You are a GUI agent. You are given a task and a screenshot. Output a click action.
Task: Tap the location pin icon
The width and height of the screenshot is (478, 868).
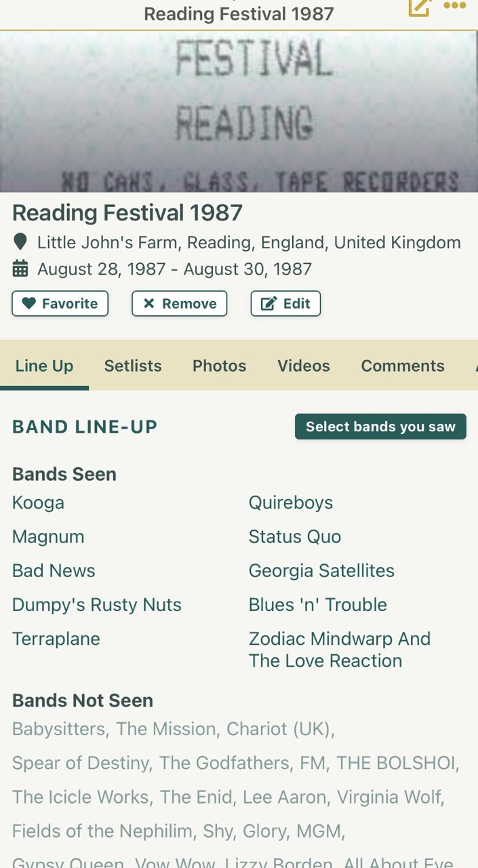(20, 242)
